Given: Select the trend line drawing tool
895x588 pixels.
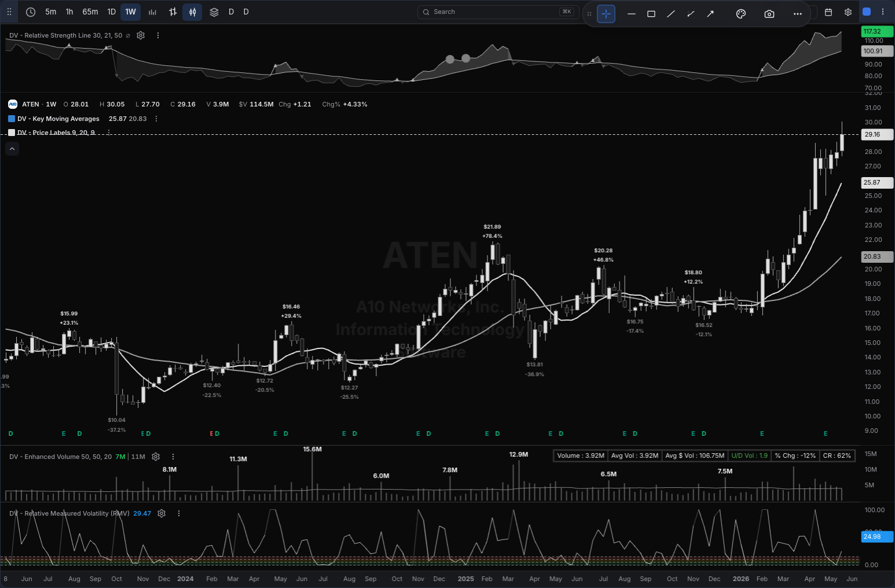Looking at the screenshot, I should click(x=671, y=14).
